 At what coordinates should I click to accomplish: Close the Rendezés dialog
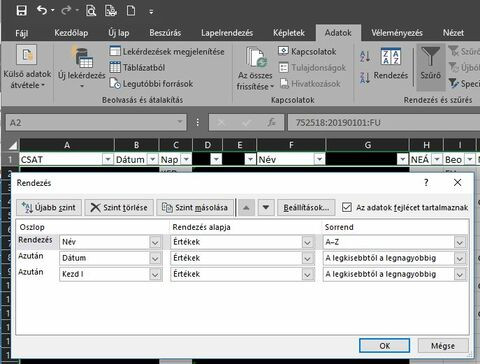click(457, 182)
